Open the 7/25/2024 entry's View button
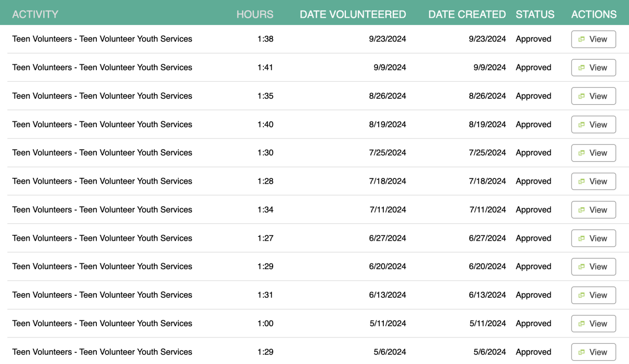This screenshot has height=364, width=629. [x=593, y=153]
